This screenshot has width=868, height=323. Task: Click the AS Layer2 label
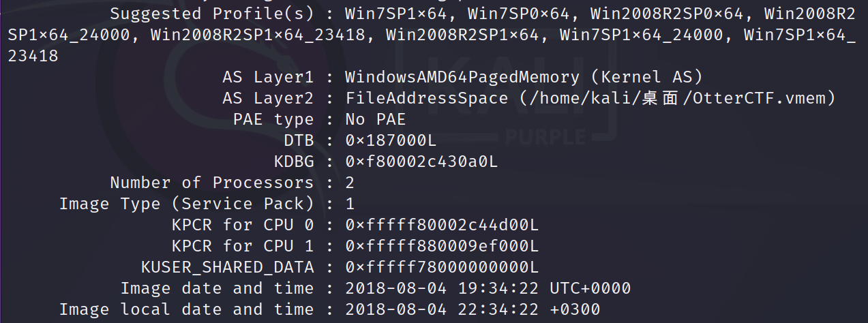[268, 98]
